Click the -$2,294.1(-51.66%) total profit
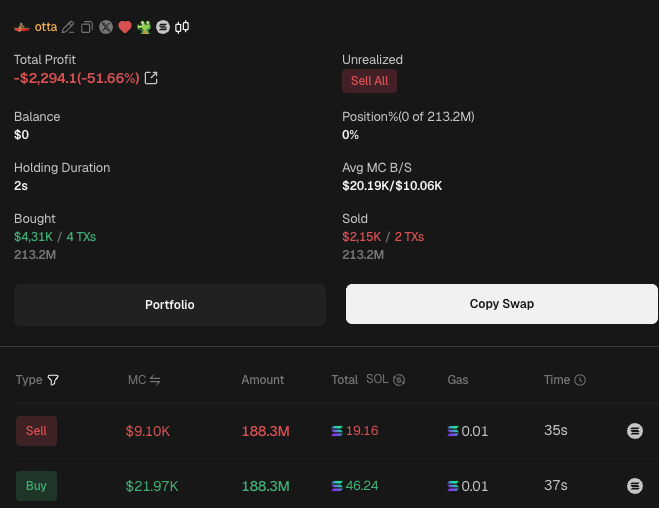659x508 pixels. tap(76, 78)
